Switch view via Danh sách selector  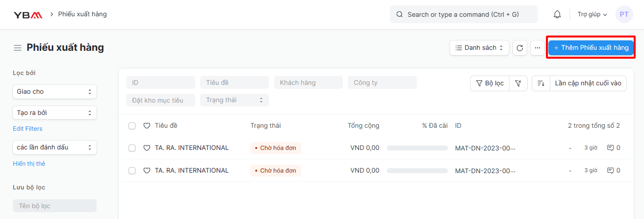point(479,48)
